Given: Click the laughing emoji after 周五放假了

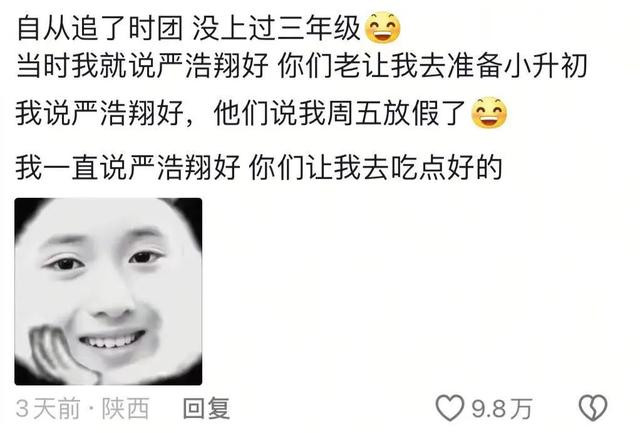Looking at the screenshot, I should point(489,113).
